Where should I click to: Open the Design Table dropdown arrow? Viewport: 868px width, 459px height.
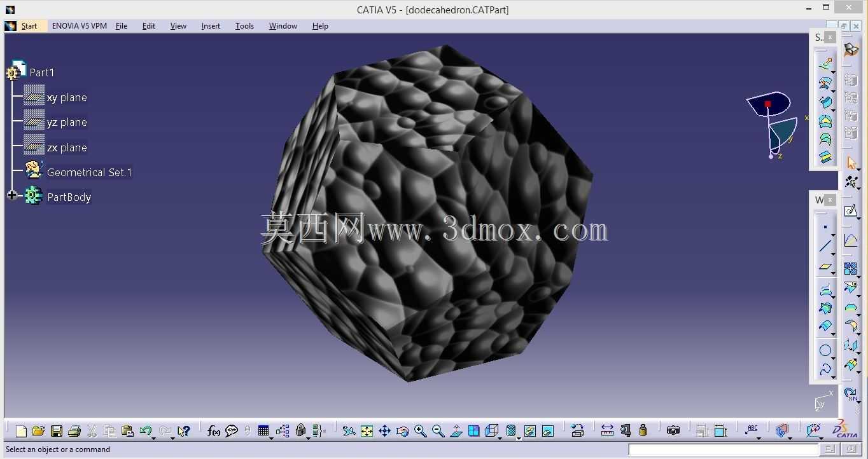click(271, 438)
